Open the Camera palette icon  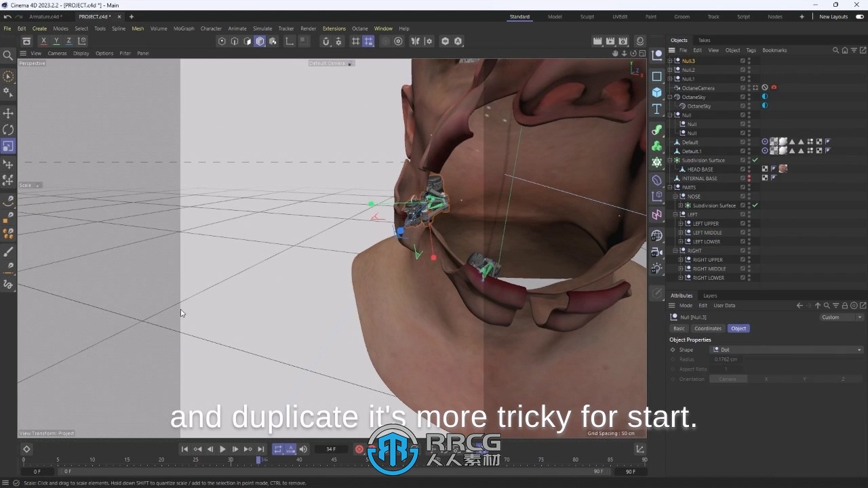[657, 252]
